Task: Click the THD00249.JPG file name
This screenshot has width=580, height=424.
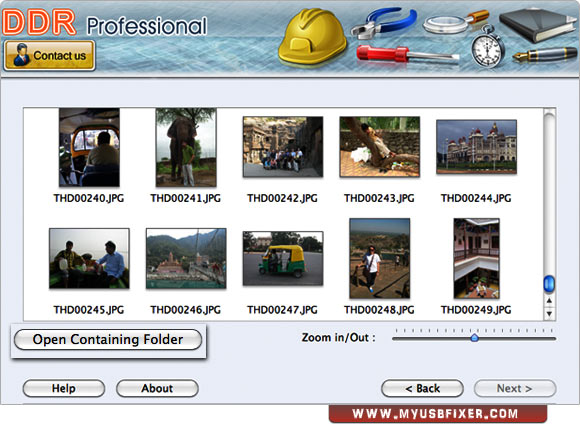Action: tap(476, 310)
